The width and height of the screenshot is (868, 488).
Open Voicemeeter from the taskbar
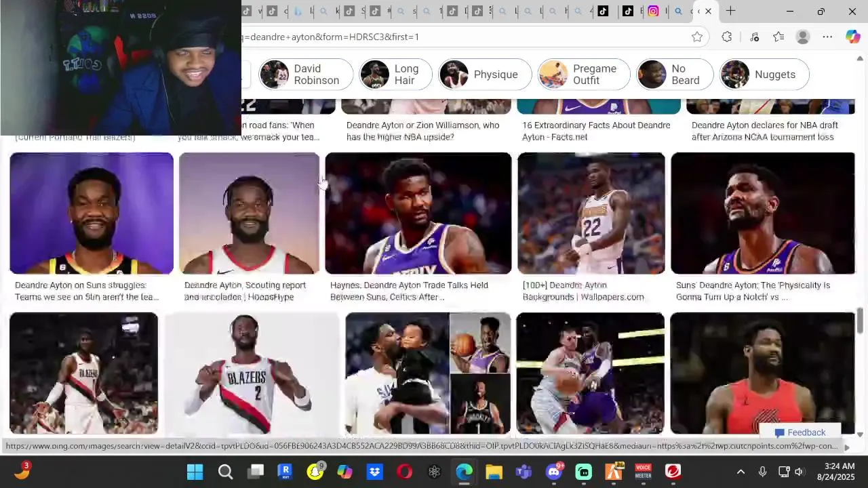[x=643, y=472]
